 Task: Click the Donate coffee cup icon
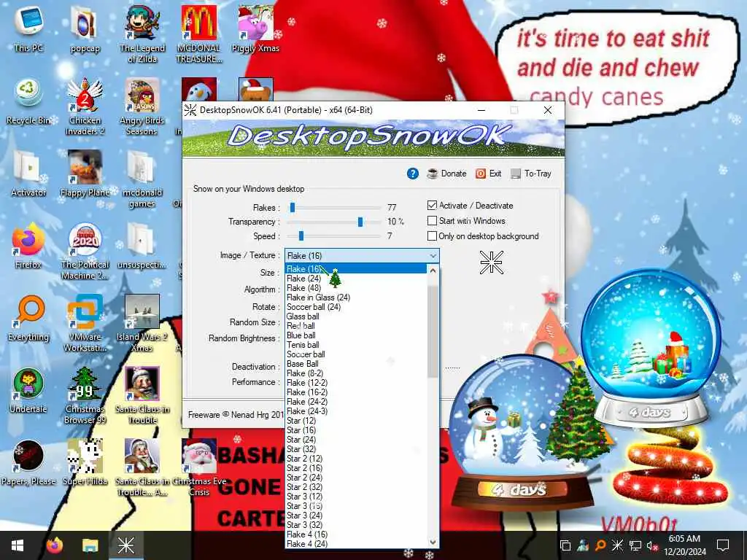tap(433, 174)
